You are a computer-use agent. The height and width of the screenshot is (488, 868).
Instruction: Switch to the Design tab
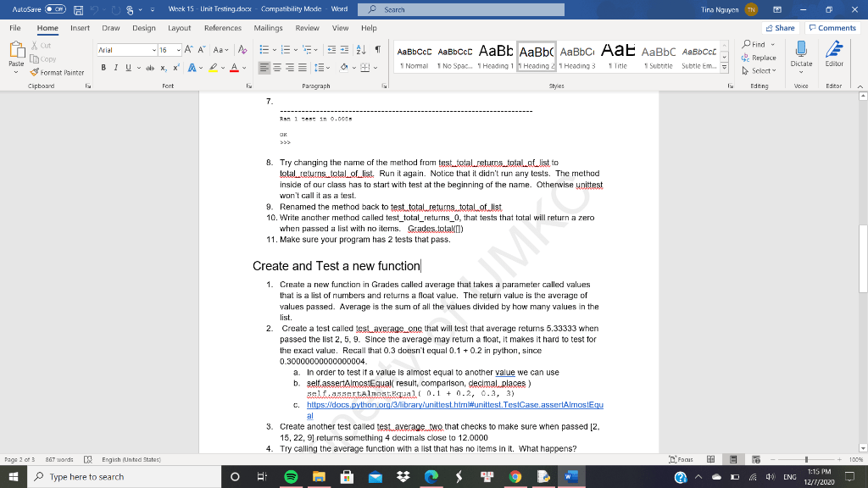tap(144, 28)
